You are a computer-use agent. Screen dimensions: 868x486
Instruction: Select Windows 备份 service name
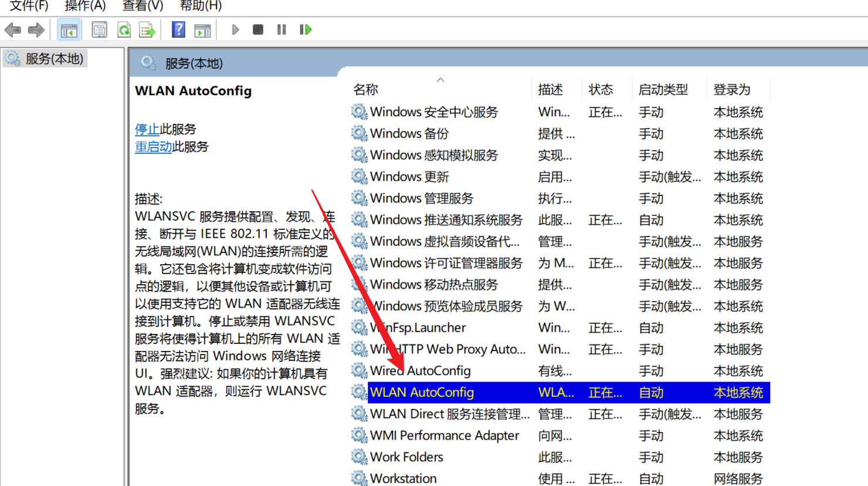(409, 133)
